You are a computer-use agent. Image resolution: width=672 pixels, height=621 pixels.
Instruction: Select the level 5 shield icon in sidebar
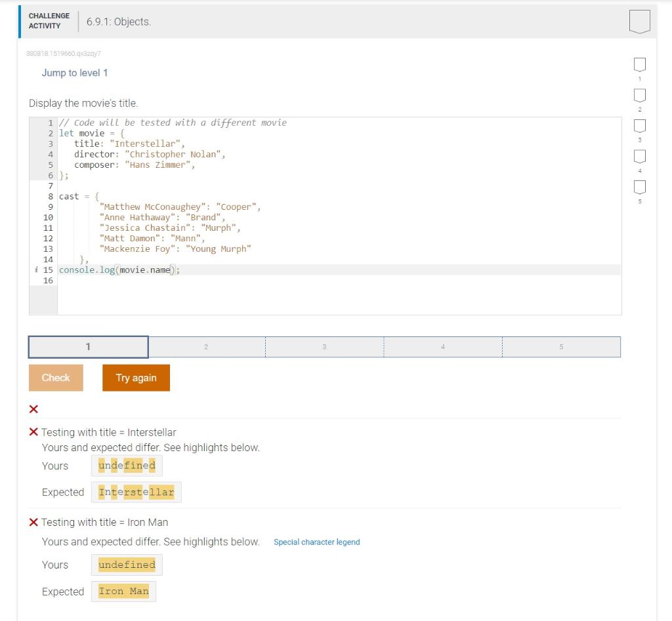tap(639, 188)
